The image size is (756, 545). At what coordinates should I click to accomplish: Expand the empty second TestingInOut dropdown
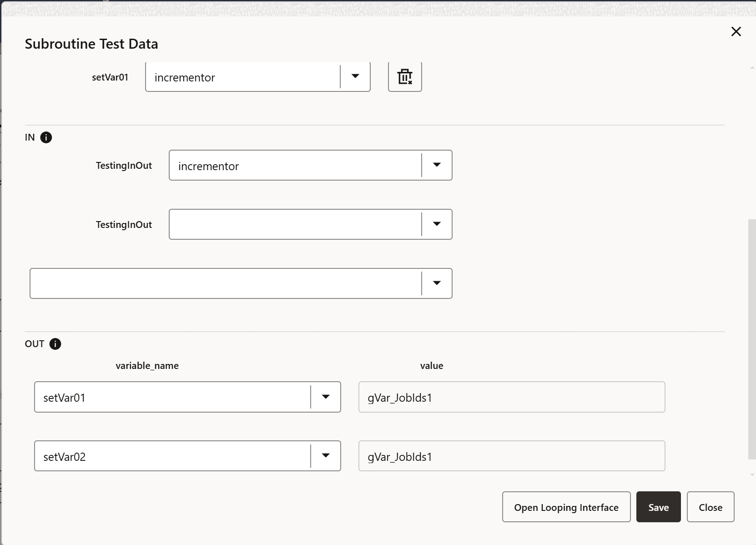point(436,224)
